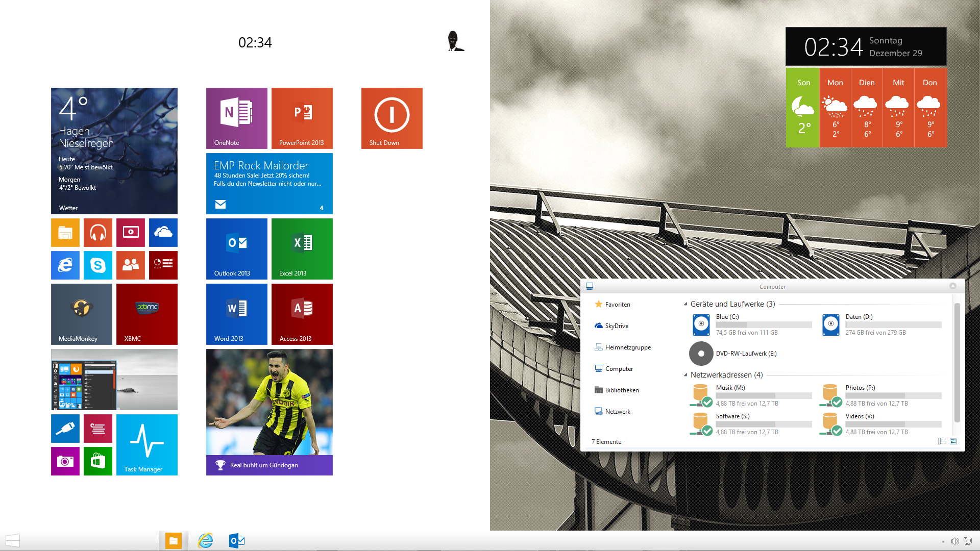This screenshot has height=551, width=980.
Task: Click the user profile silhouette picture
Action: (455, 41)
